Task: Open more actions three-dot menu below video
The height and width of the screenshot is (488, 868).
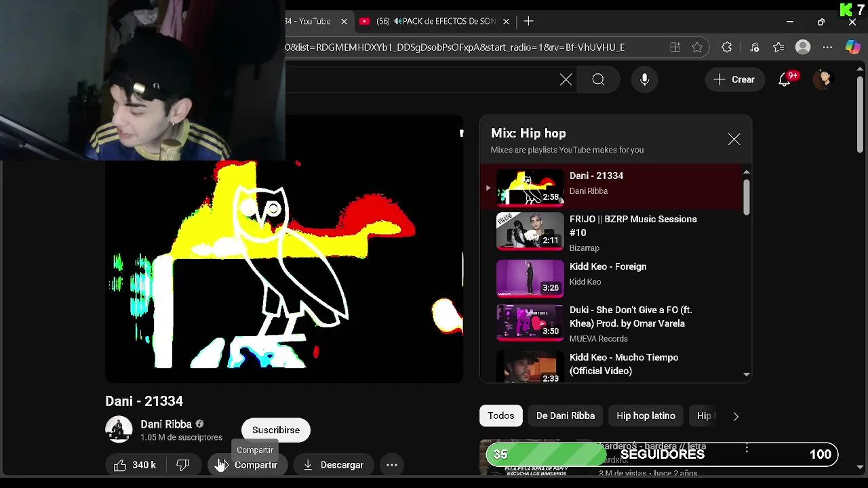Action: point(392,465)
